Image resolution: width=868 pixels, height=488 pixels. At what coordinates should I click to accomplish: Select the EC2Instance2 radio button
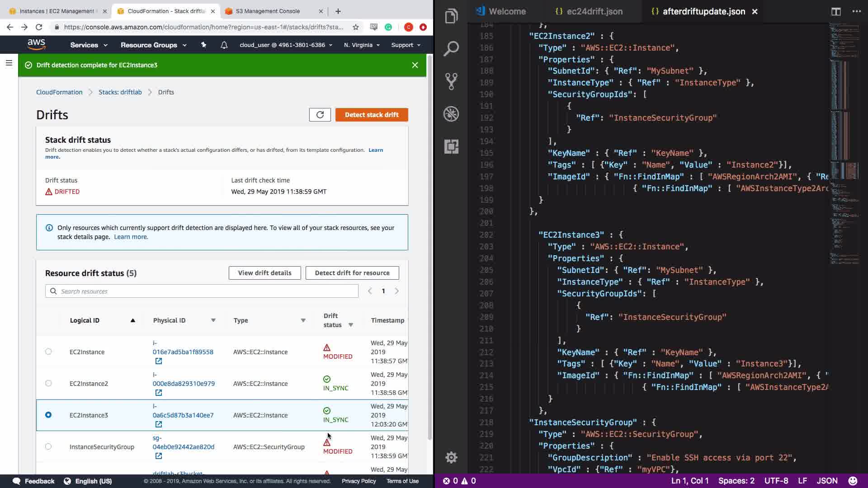(48, 383)
